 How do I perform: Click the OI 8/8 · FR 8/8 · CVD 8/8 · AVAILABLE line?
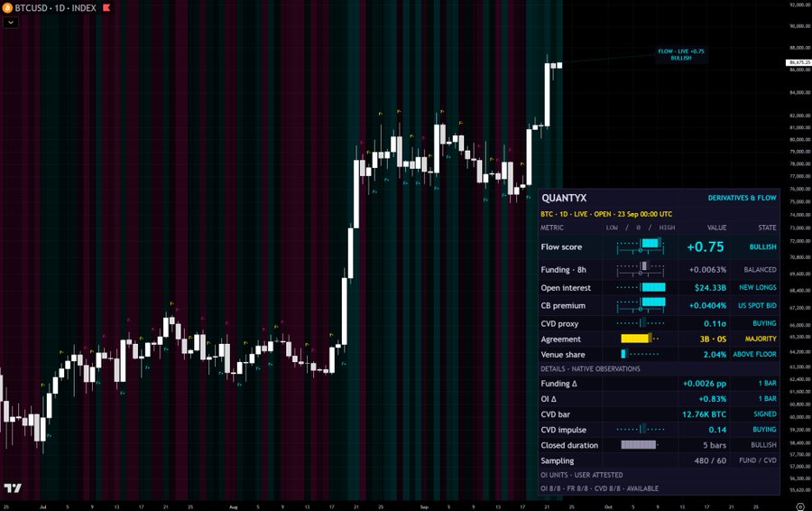tap(600, 488)
